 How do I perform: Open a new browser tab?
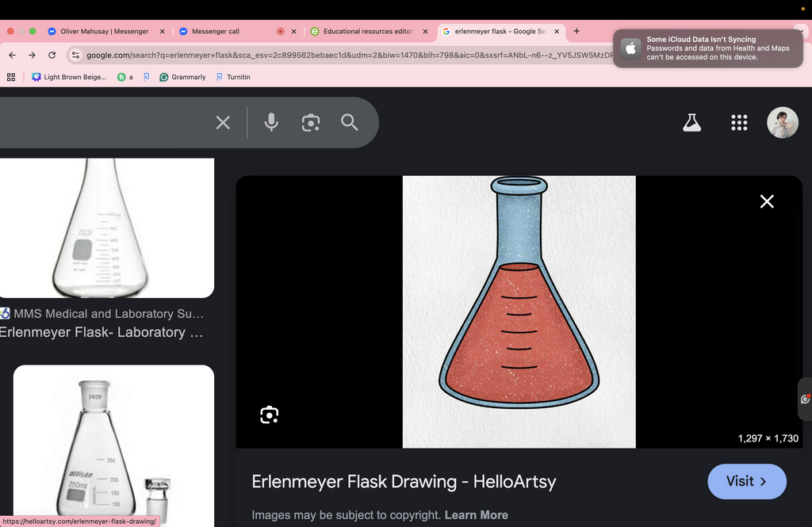tap(576, 31)
